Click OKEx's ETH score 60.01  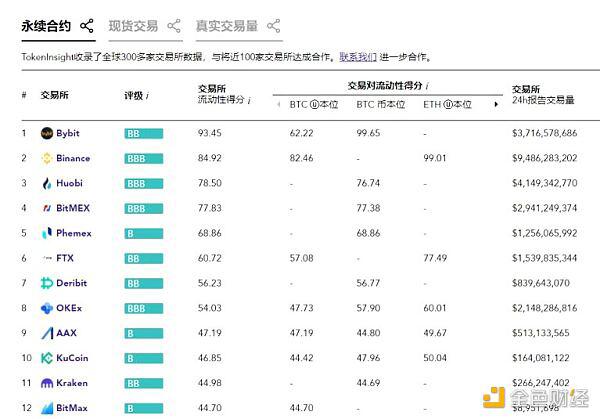click(435, 308)
